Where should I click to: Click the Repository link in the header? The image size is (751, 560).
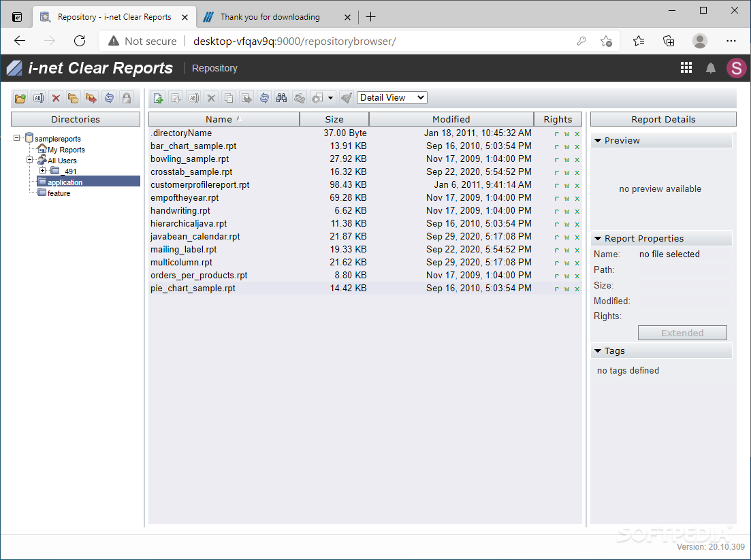coord(214,69)
